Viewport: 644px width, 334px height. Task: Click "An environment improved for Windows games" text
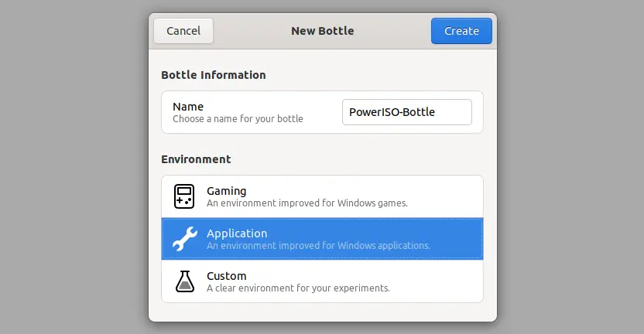(x=307, y=203)
